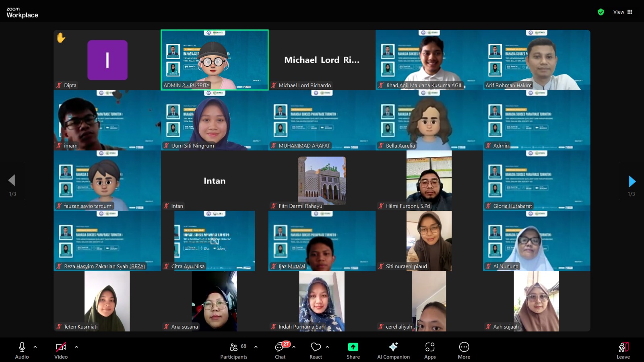
Task: Go to previous page with left arrow
Action: 12,180
